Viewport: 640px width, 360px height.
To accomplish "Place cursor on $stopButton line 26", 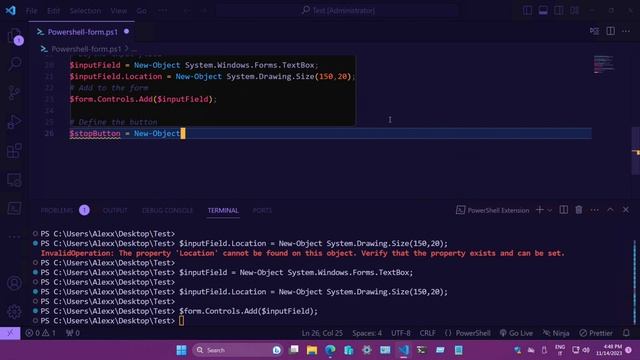I will coord(95,133).
